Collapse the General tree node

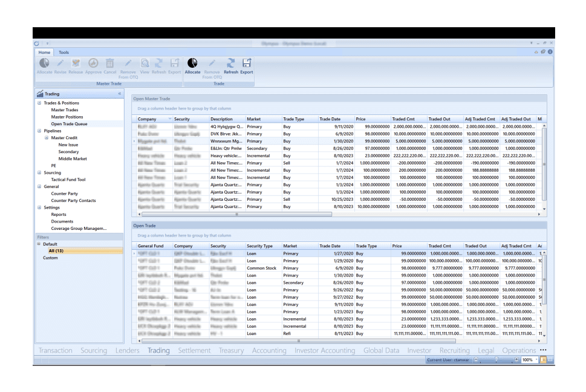(x=39, y=186)
